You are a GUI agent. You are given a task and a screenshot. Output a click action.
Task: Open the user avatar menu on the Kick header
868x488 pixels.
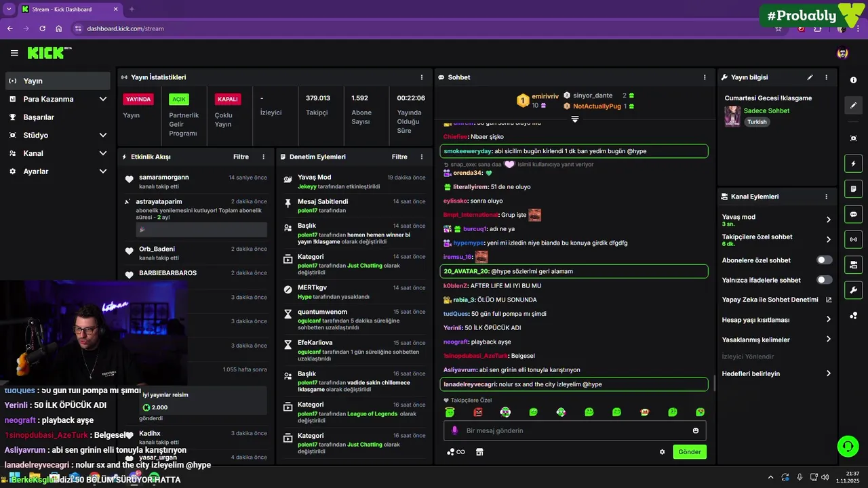point(843,53)
